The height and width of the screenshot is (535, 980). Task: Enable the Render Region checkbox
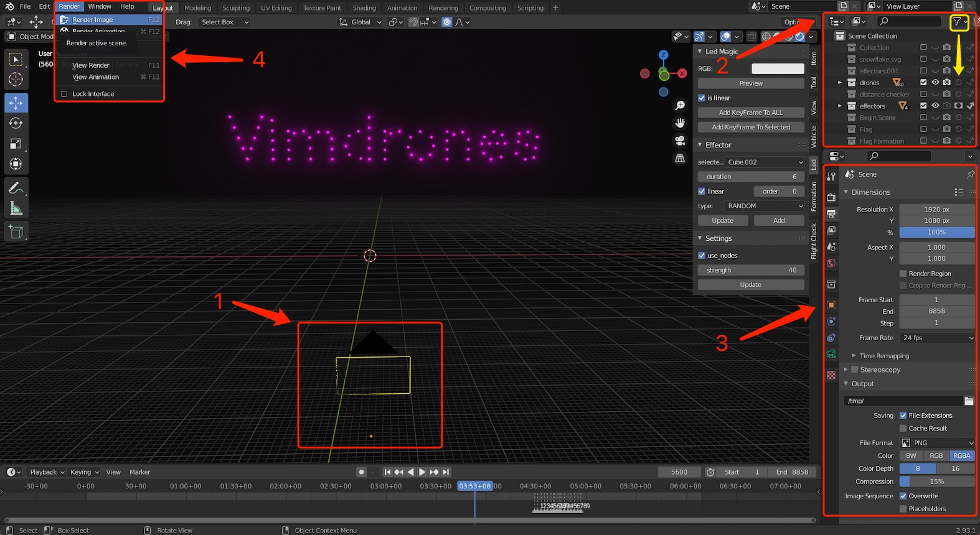coord(903,274)
